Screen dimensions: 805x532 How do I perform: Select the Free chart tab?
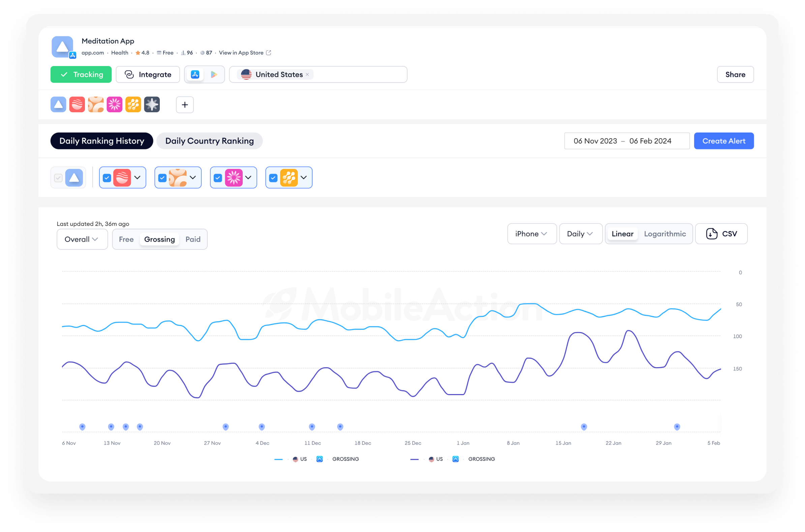[126, 239]
